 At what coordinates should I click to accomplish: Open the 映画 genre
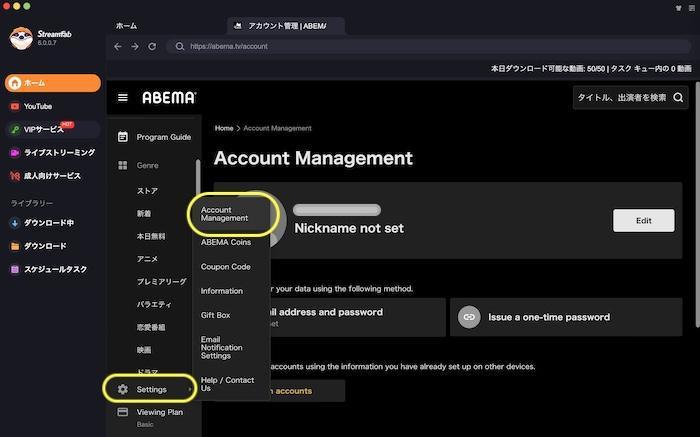point(144,350)
